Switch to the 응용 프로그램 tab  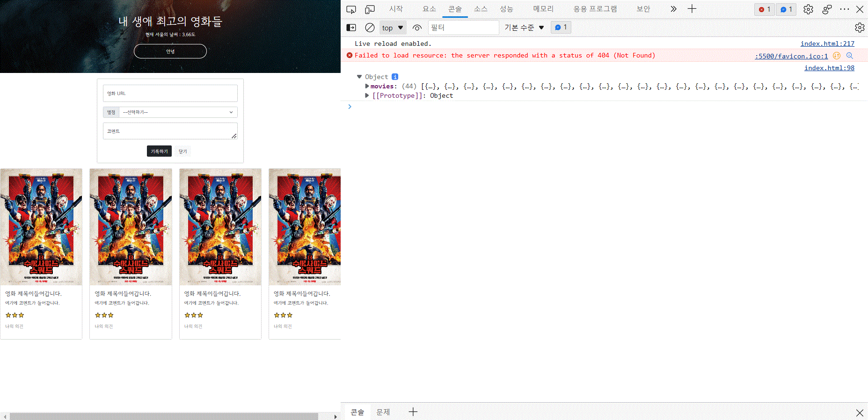pyautogui.click(x=595, y=9)
